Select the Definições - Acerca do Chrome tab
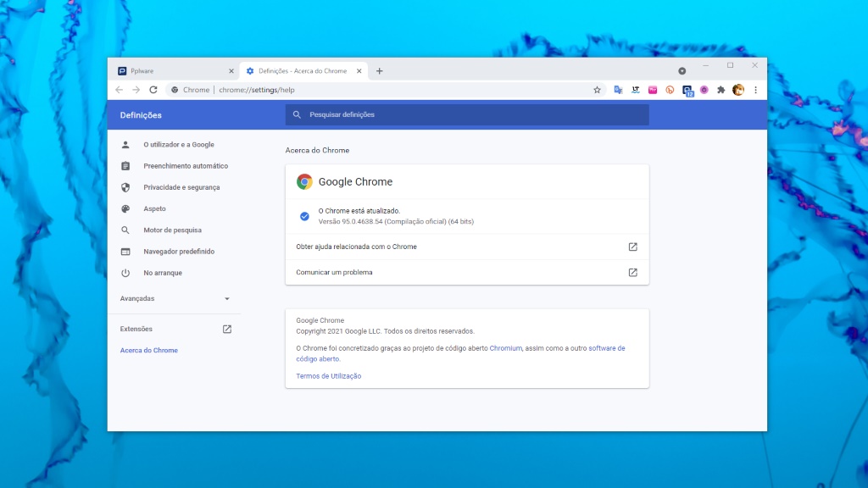 (303, 71)
